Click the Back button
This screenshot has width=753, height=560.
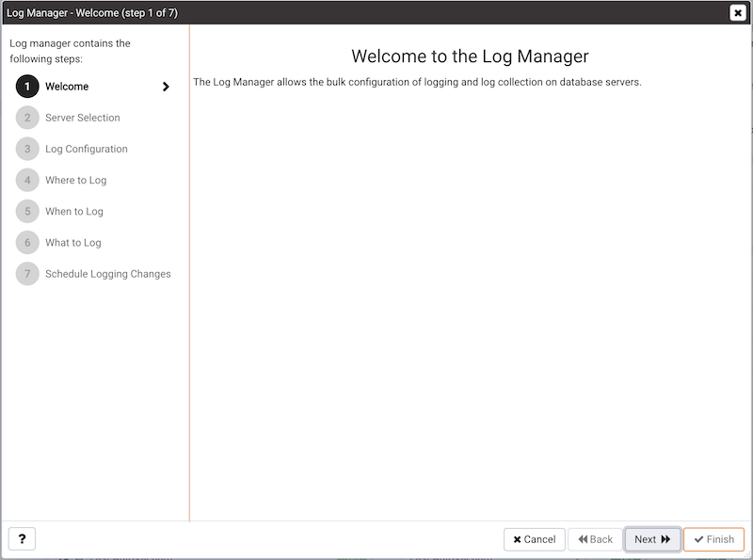tap(595, 539)
